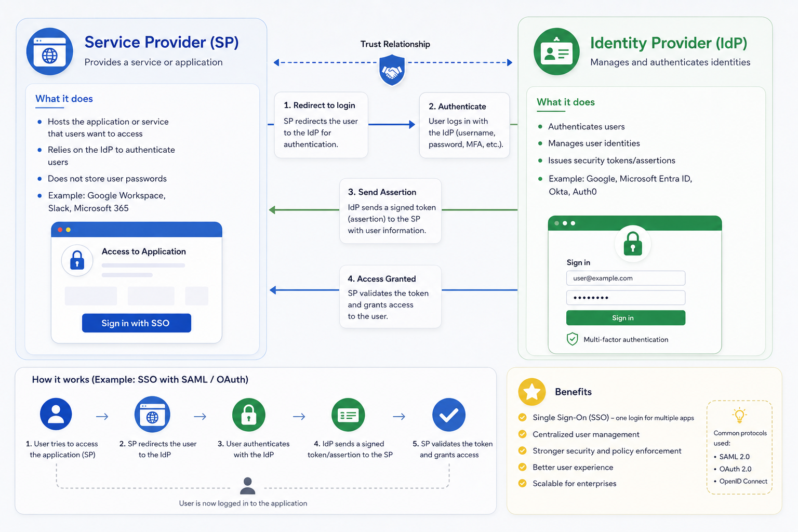Select the Send Assertion step card
Image resolution: width=798 pixels, height=532 pixels.
pos(390,211)
